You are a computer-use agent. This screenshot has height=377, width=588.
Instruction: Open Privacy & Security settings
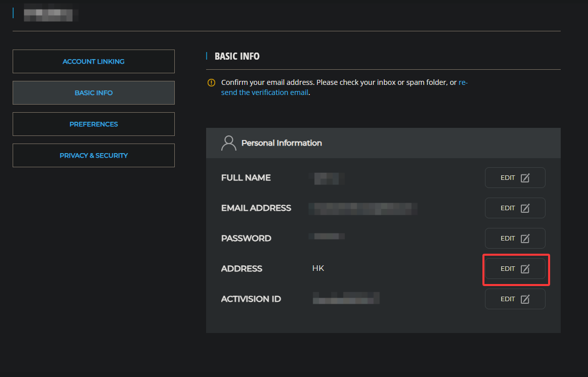coord(93,156)
